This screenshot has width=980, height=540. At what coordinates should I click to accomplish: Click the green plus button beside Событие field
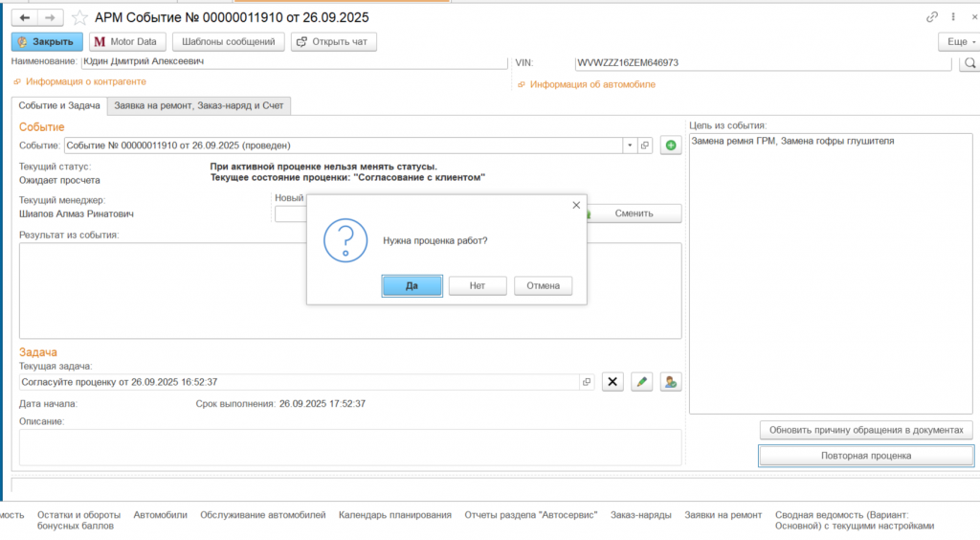[x=671, y=146]
